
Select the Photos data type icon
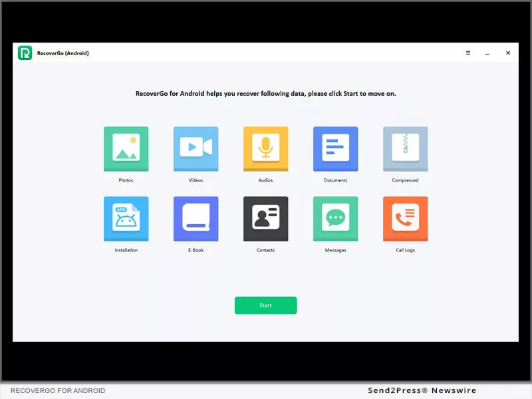(x=126, y=149)
